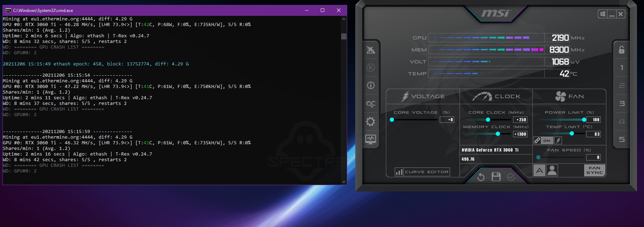Click the Memory Clock +1300 value field

[x=520, y=134]
